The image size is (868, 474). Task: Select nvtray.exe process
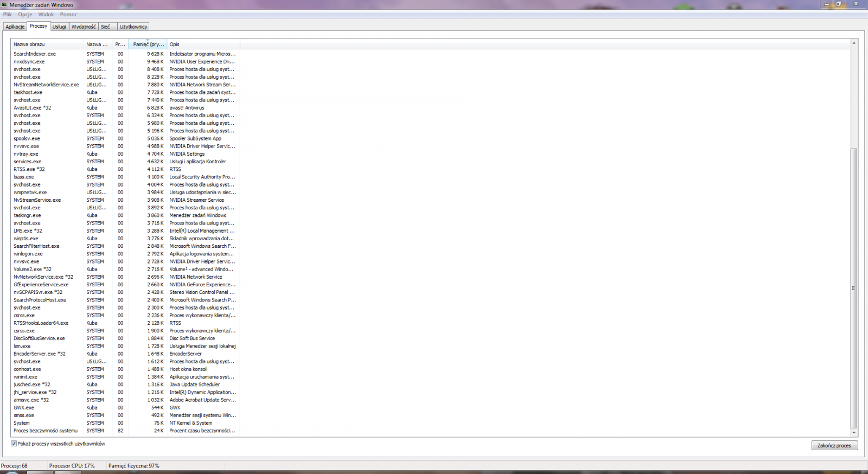coord(125,153)
